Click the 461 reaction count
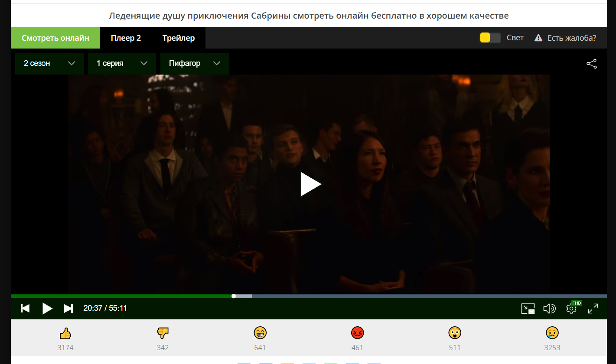Screen dimensions: 616x364 (x=357, y=348)
